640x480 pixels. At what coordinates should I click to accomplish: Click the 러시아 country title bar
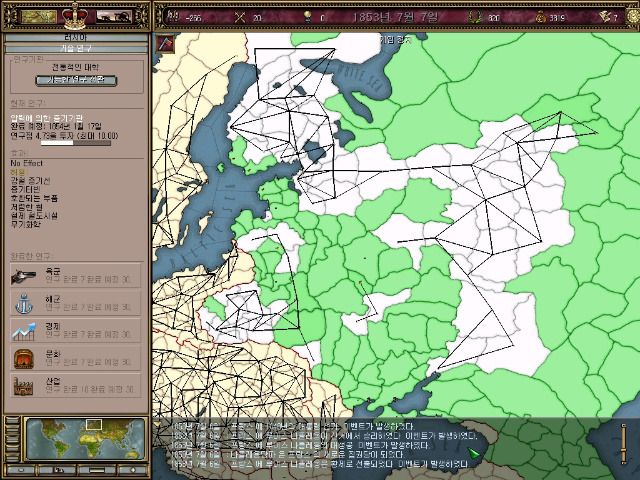click(x=76, y=38)
